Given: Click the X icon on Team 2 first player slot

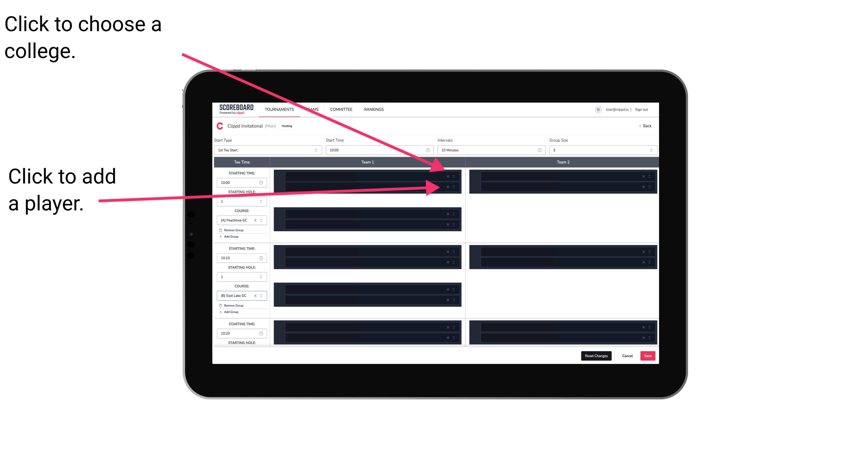Looking at the screenshot, I should (x=643, y=177).
